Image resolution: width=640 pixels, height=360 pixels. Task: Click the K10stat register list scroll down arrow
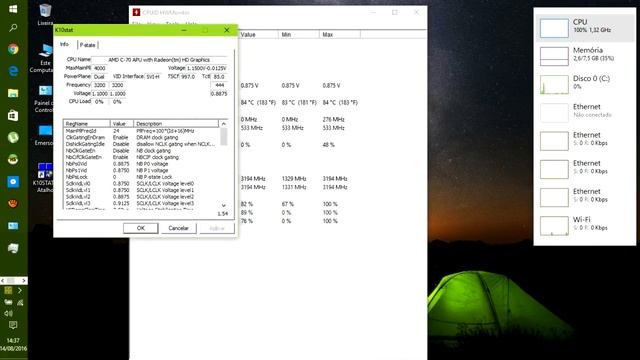[x=223, y=205]
